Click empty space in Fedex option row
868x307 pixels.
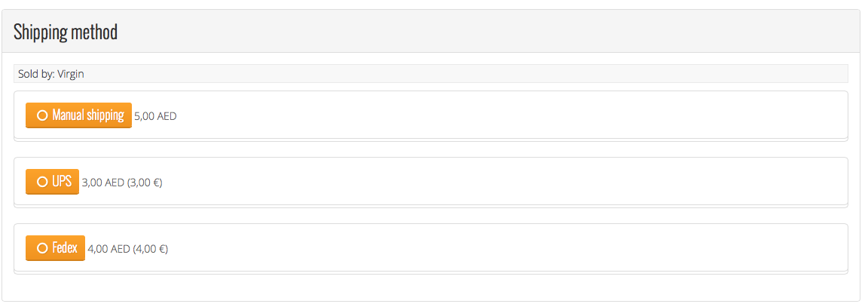tap(490, 248)
